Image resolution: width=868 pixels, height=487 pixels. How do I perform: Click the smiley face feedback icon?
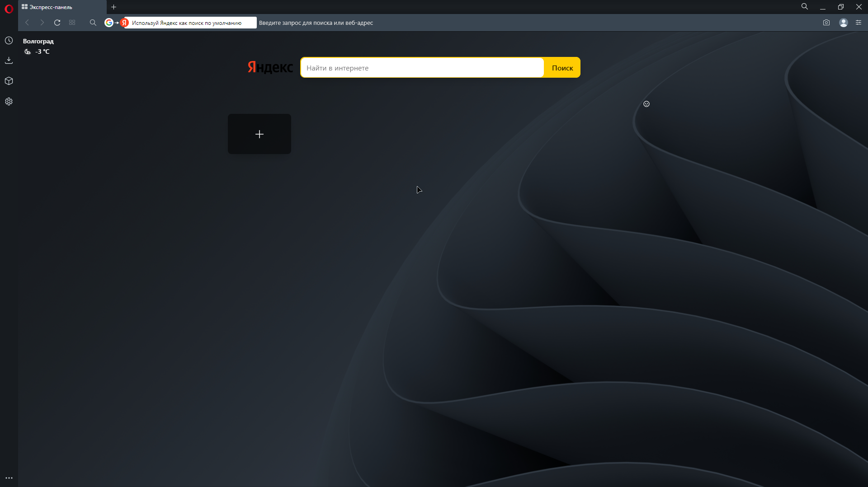pos(646,104)
